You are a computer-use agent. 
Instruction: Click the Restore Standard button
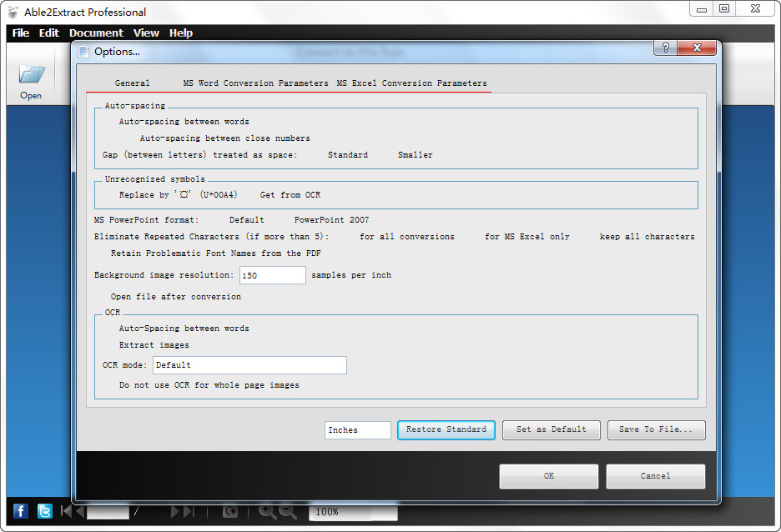click(446, 430)
